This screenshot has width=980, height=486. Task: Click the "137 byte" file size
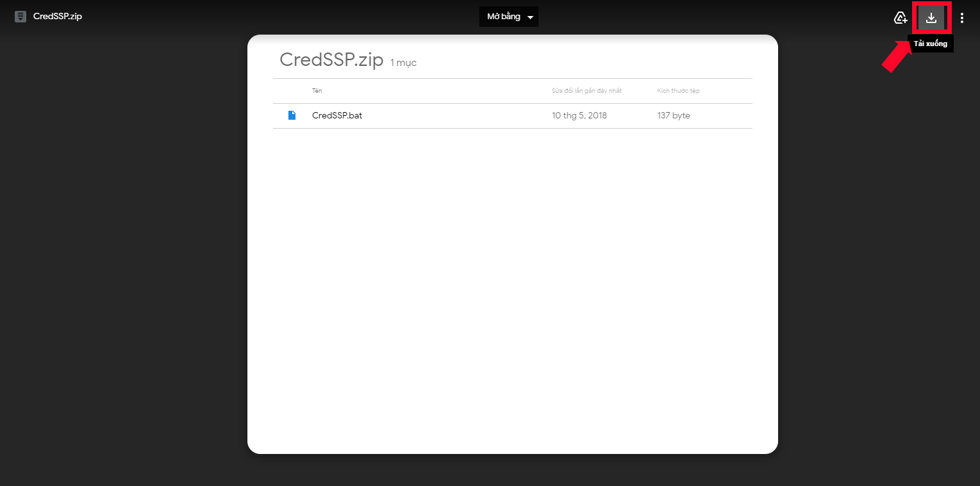coord(674,116)
